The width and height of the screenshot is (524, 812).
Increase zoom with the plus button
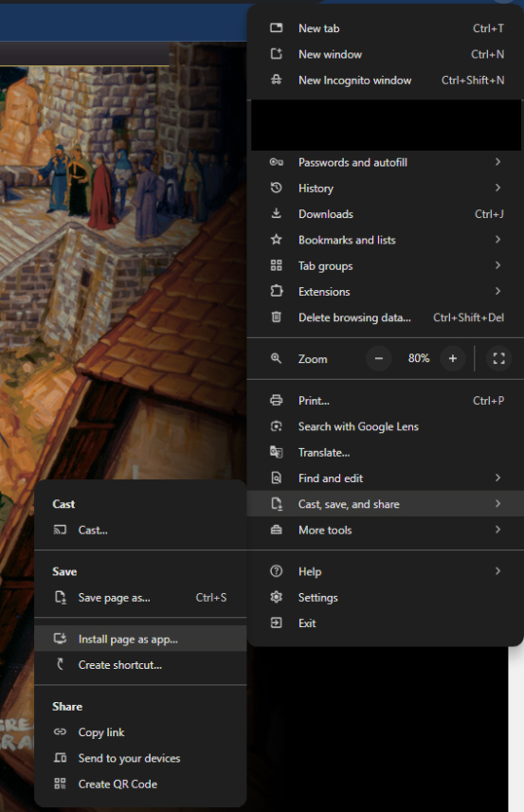click(453, 358)
